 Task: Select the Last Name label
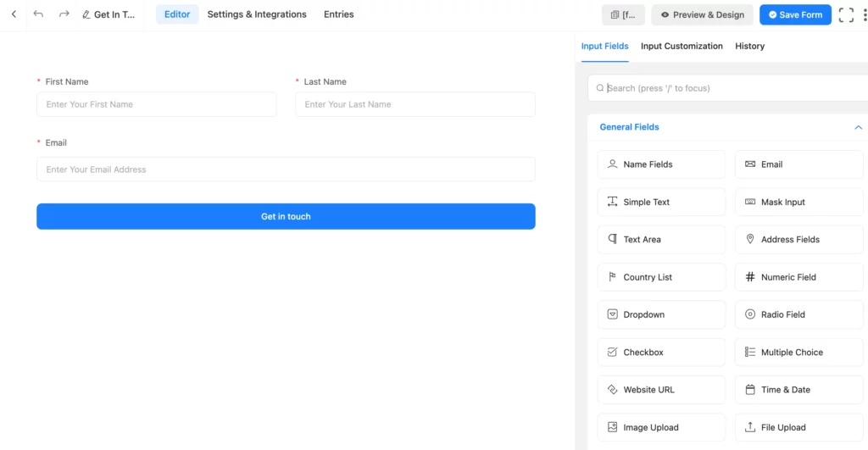(x=325, y=81)
